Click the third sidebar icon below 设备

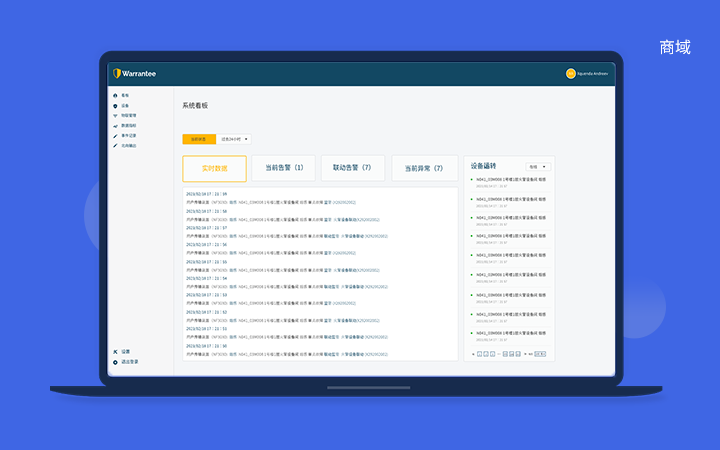click(x=116, y=115)
